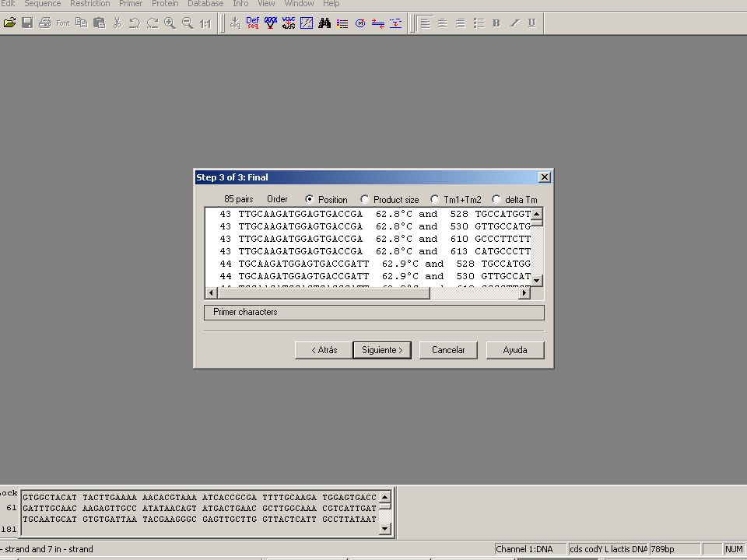This screenshot has width=747, height=560.
Task: Click the primer list horizontal scroll thumb
Action: [x=324, y=293]
